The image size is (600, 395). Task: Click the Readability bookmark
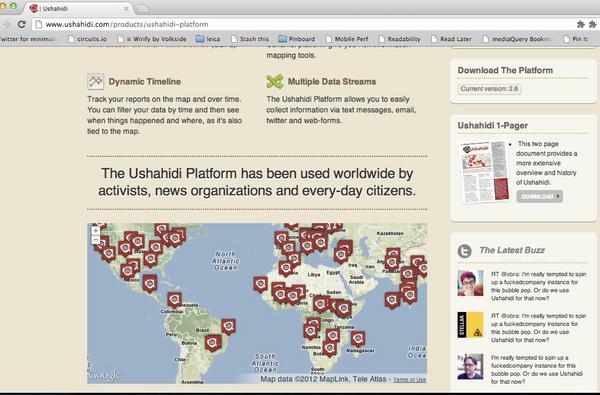(x=399, y=39)
